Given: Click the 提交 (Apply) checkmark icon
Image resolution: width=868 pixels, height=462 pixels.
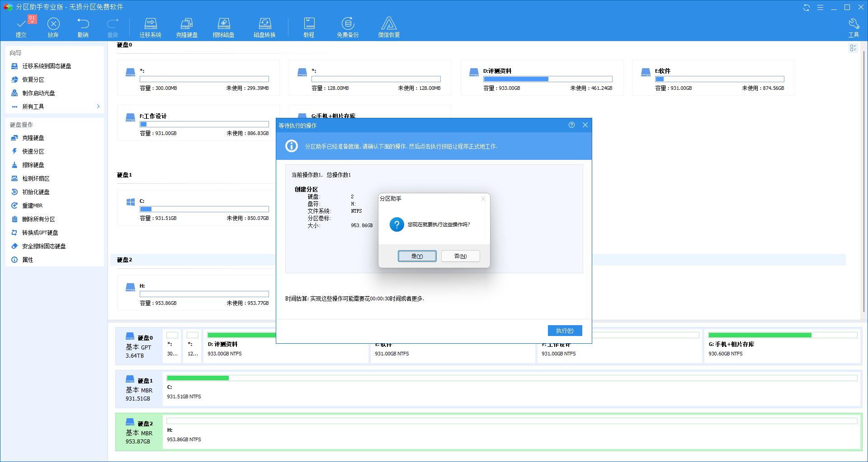Looking at the screenshot, I should (21, 24).
